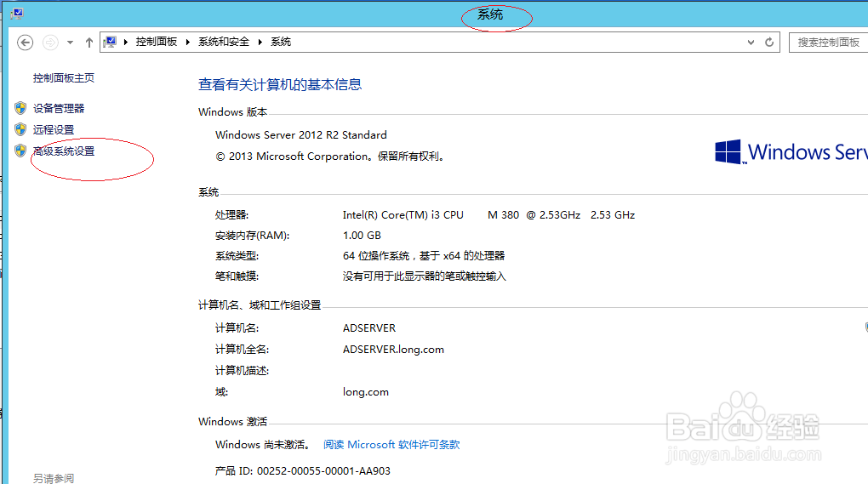Expand the arrow after 系统和安全 breadcrumb

click(x=260, y=42)
